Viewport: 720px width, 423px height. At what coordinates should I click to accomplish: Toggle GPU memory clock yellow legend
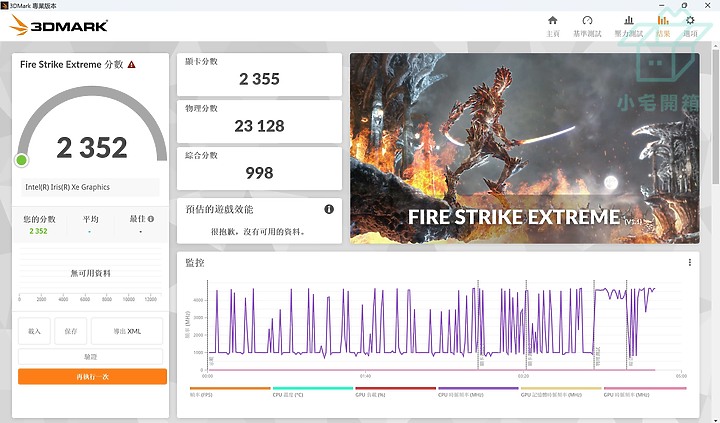point(561,392)
